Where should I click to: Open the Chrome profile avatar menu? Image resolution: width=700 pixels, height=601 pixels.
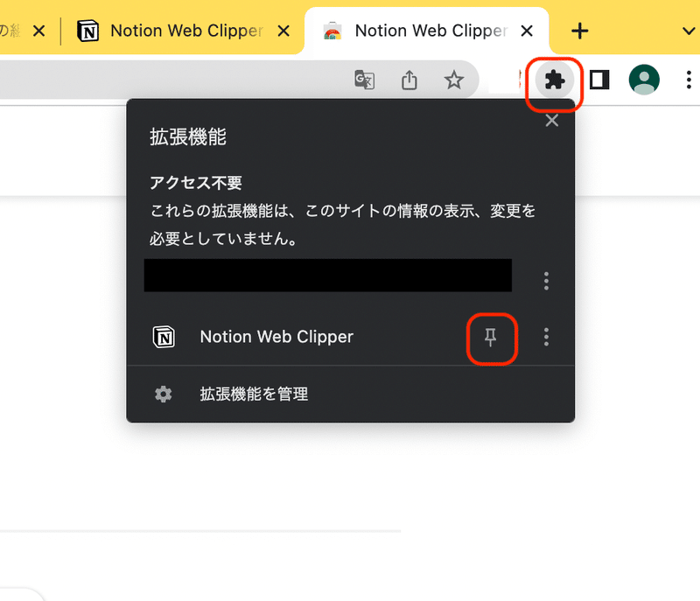click(644, 80)
